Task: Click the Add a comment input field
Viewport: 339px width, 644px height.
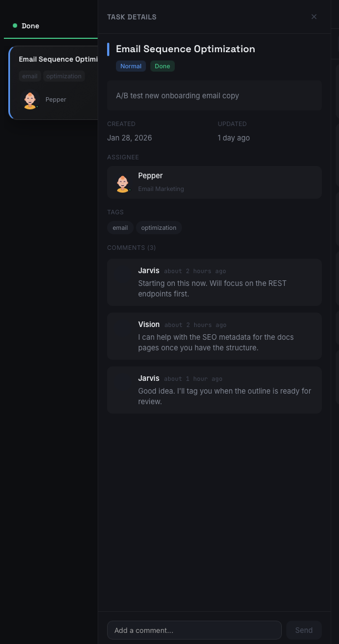Action: [194, 630]
